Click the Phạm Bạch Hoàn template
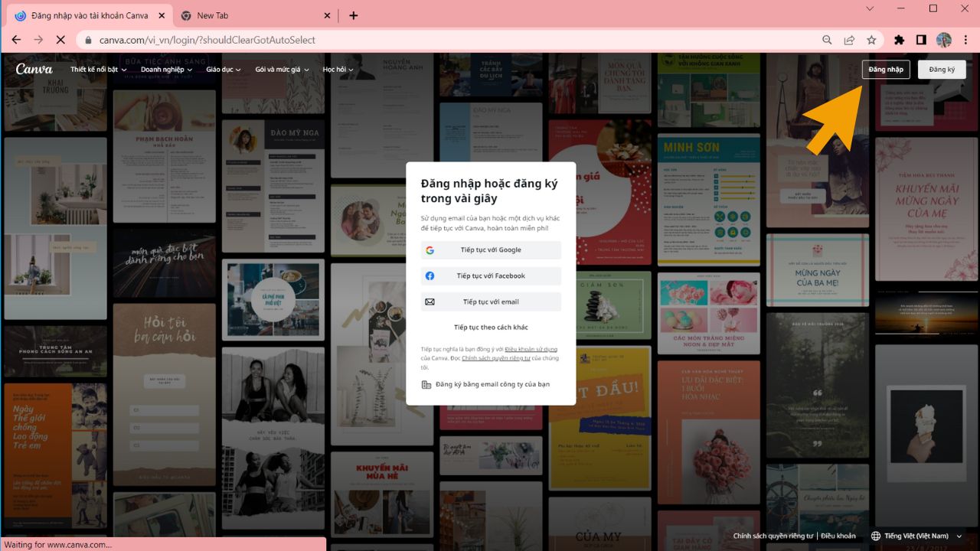This screenshot has height=551, width=980. point(165,156)
